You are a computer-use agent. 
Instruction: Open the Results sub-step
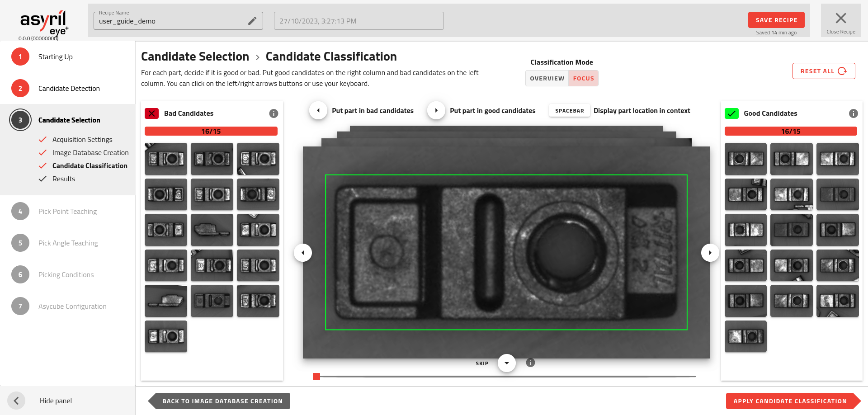click(64, 179)
